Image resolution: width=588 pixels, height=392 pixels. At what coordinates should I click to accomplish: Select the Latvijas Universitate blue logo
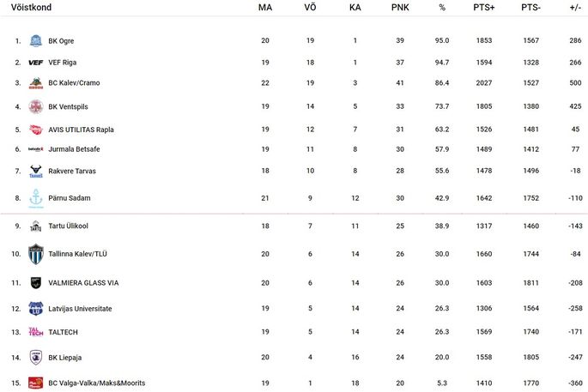pyautogui.click(x=36, y=309)
